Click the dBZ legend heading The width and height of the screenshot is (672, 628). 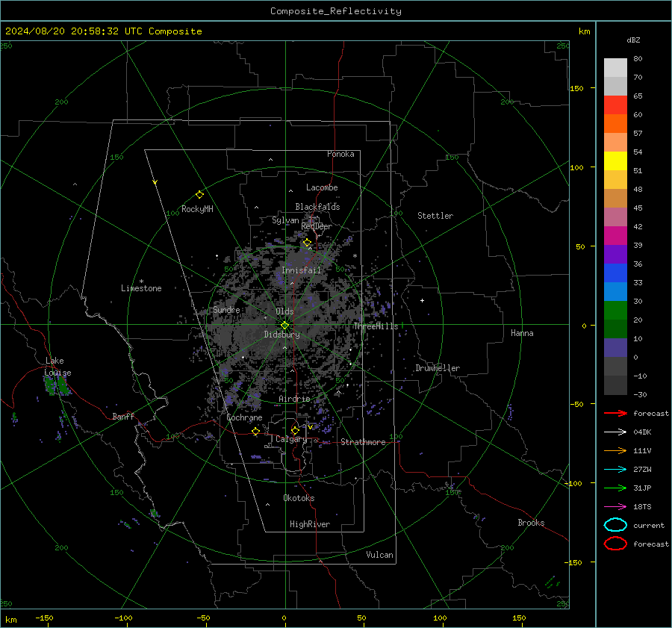click(633, 40)
